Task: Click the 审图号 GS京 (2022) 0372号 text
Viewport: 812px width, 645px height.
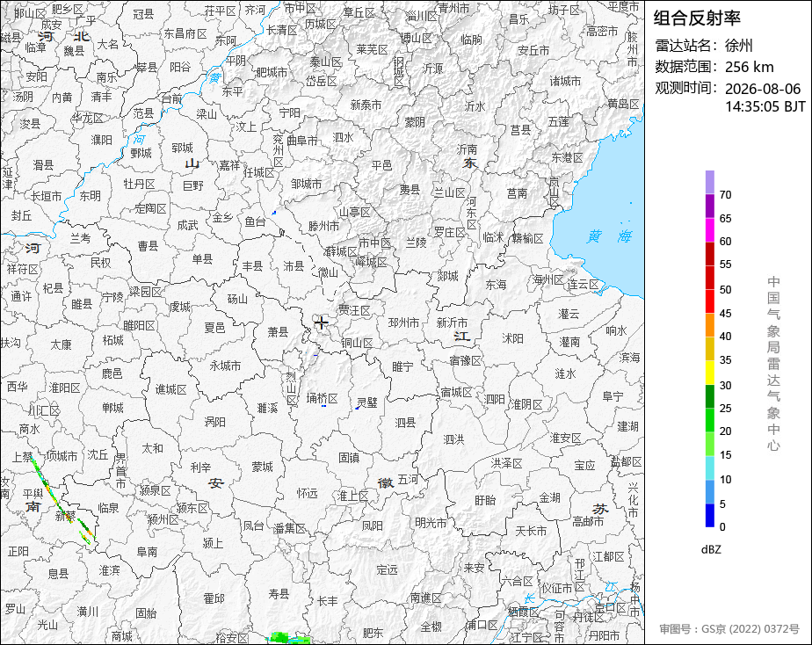Action: coord(729,629)
